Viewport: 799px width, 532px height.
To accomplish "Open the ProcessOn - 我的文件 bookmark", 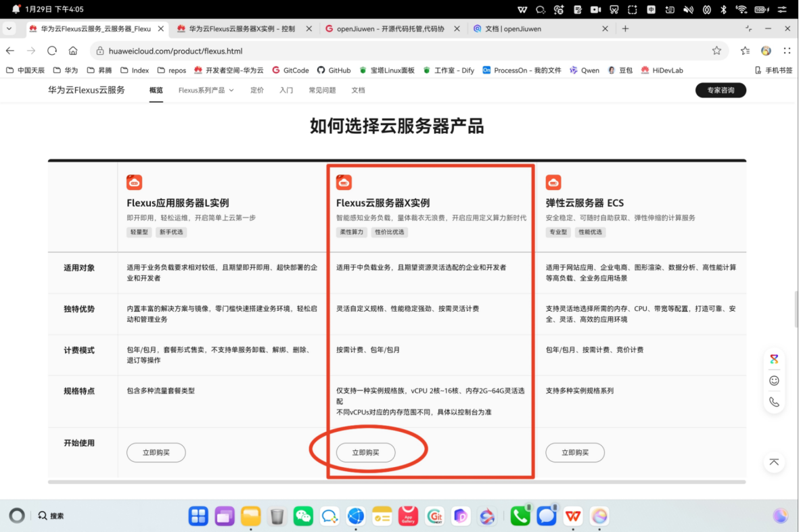I will click(522, 70).
